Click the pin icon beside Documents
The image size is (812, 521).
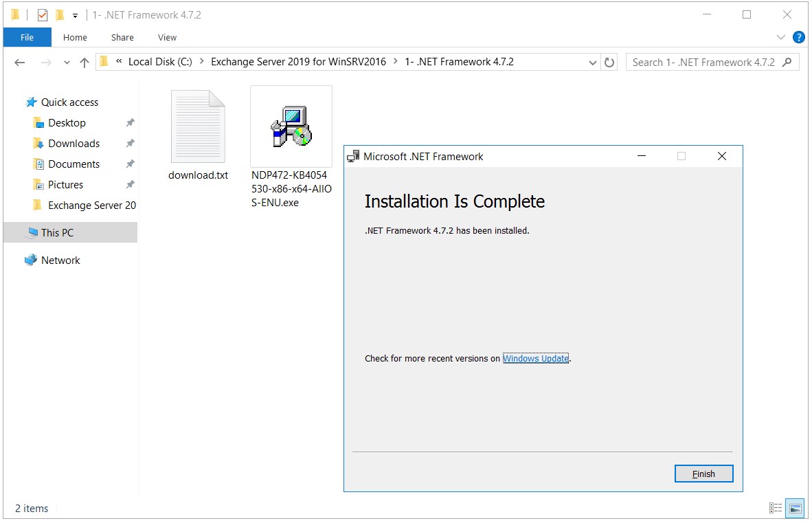[x=130, y=164]
